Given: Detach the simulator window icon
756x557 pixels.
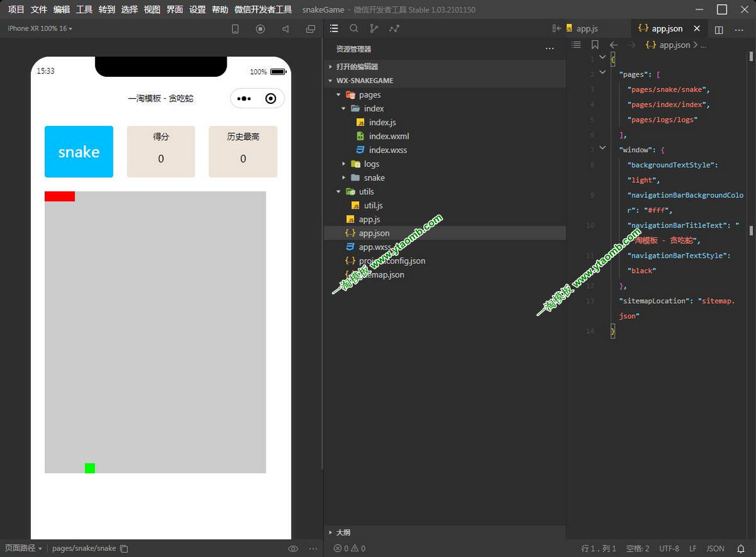Looking at the screenshot, I should (311, 29).
